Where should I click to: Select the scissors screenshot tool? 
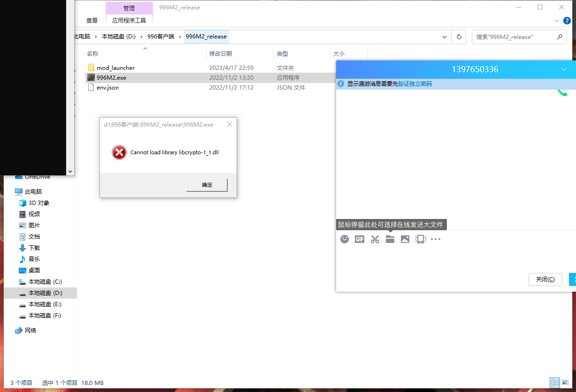click(x=375, y=239)
